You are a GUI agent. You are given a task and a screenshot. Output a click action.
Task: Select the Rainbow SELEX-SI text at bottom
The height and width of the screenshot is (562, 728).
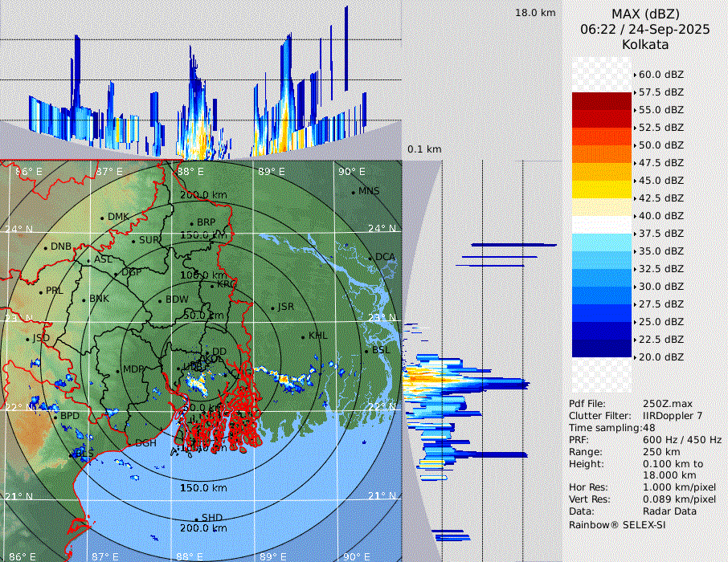tap(617, 524)
